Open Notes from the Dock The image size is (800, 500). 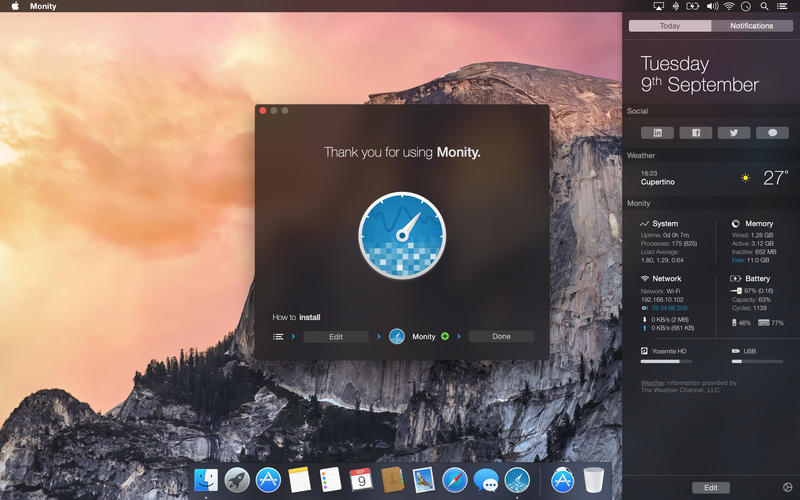[x=299, y=480]
